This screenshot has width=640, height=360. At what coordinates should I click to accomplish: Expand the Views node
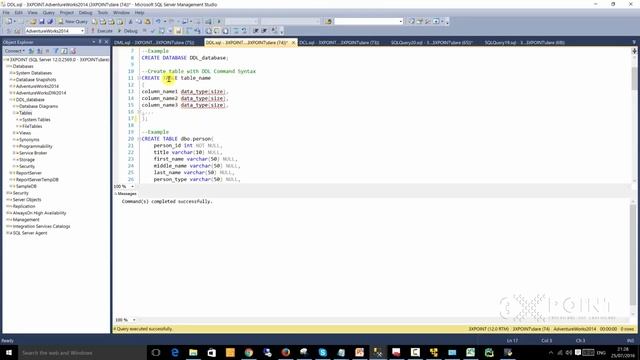coord(15,133)
